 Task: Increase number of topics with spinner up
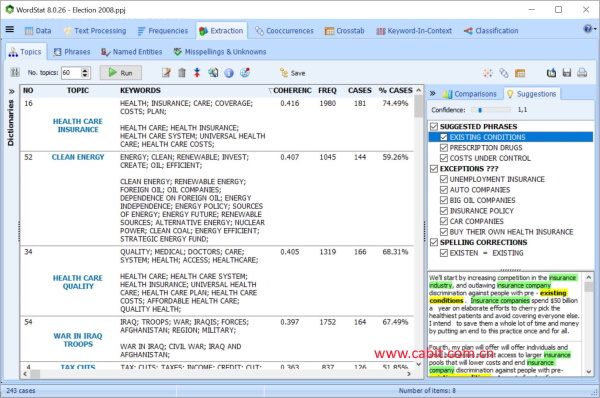click(85, 70)
